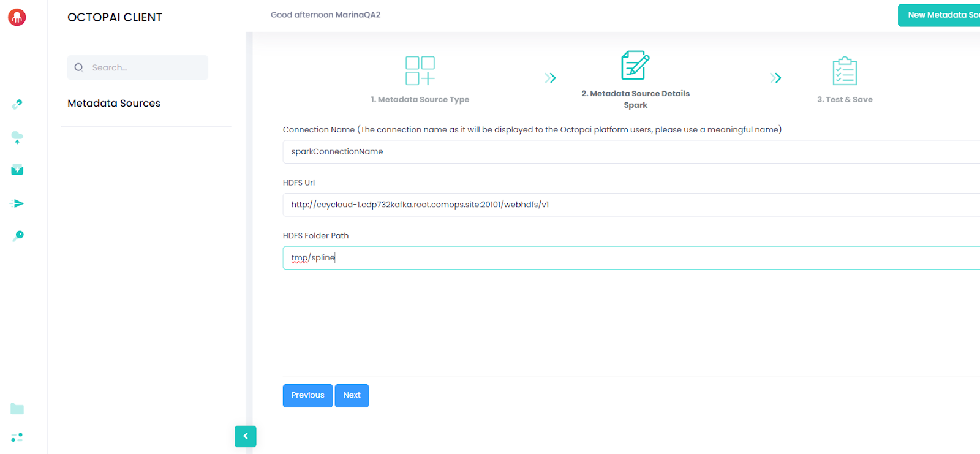Focus the Connection Name input field
This screenshot has width=980, height=454.
(631, 152)
